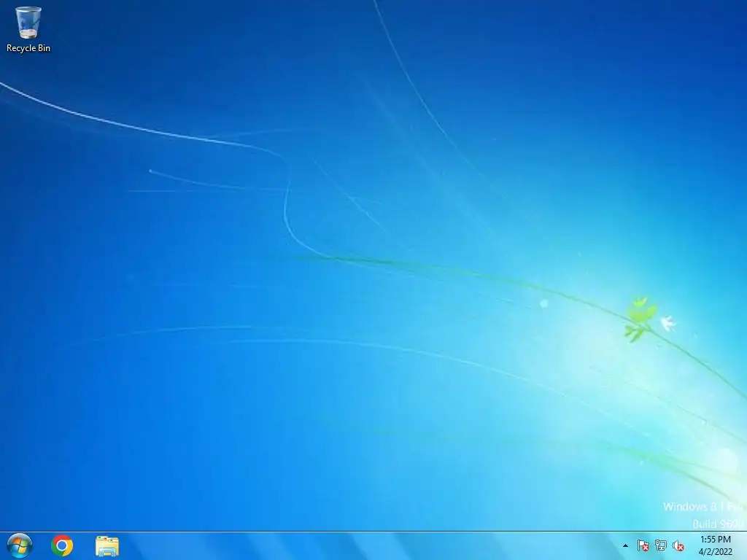Open Action Center flag icon
Screen dimensions: 747x560
[643, 545]
